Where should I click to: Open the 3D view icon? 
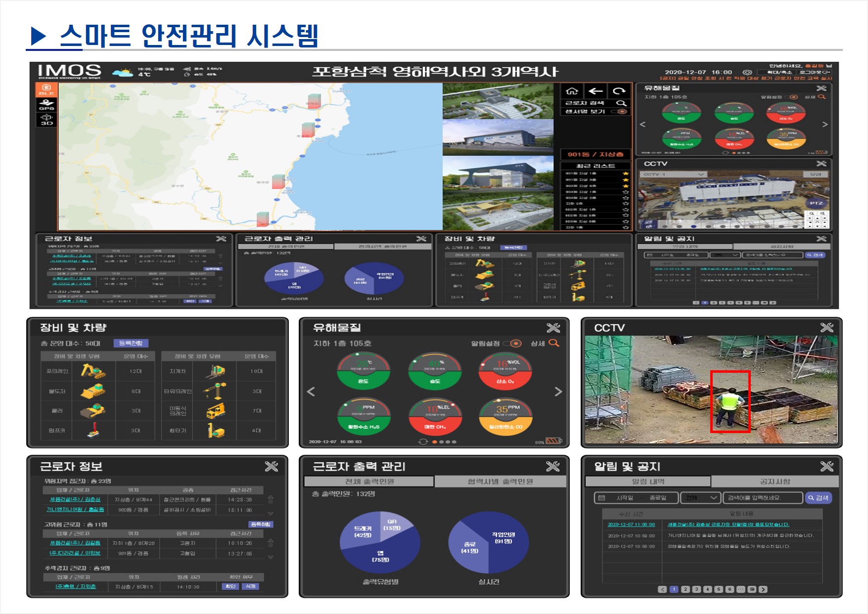pos(46,120)
